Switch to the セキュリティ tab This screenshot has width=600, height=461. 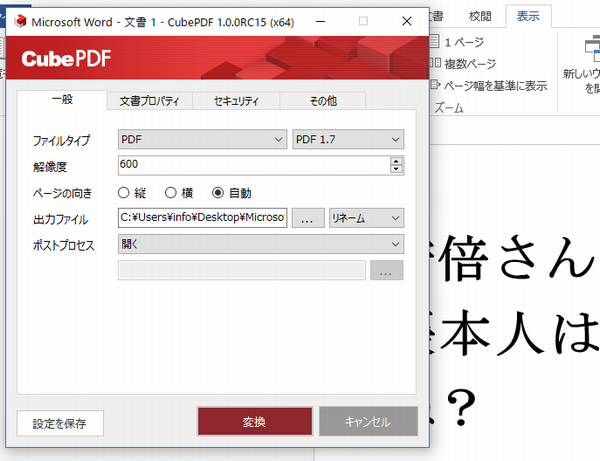tap(236, 101)
